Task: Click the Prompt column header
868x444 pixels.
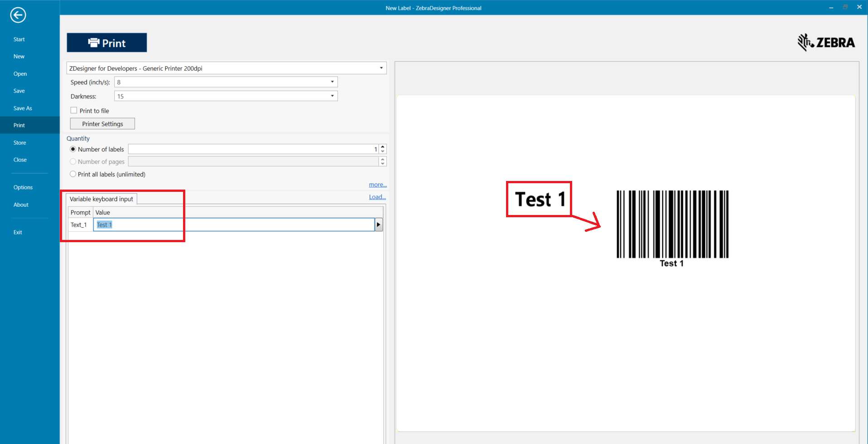Action: coord(81,212)
